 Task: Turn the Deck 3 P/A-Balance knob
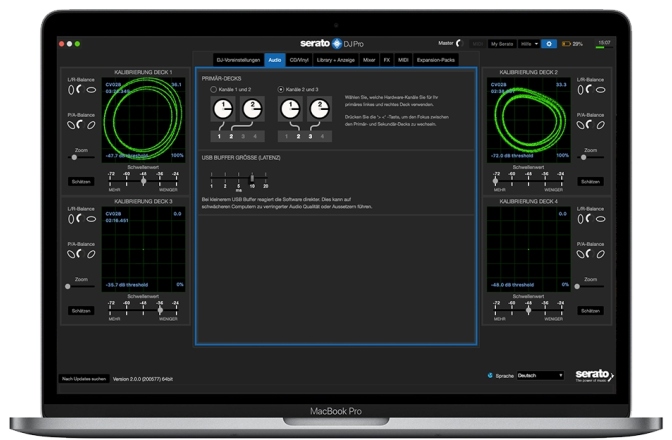pos(79,254)
